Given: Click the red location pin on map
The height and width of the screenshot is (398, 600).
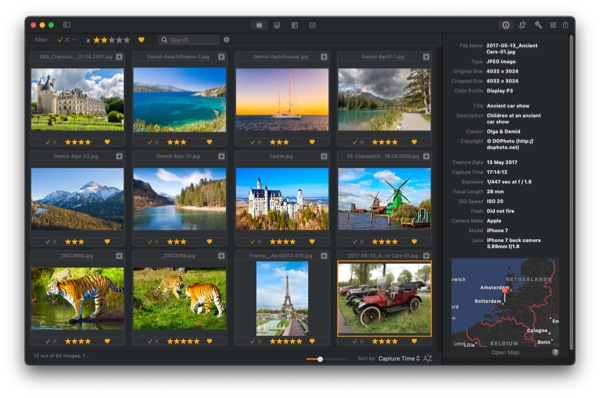Looking at the screenshot, I should pyautogui.click(x=505, y=292).
